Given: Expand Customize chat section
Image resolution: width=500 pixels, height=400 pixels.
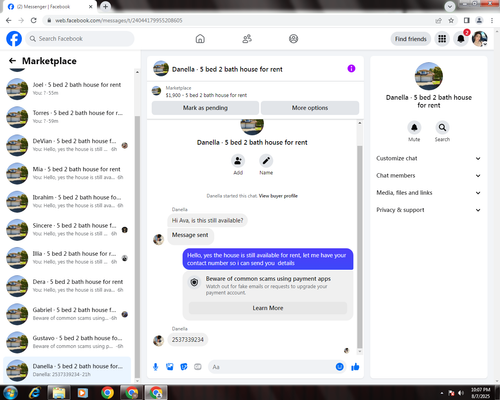Looking at the screenshot, I should 429,158.
